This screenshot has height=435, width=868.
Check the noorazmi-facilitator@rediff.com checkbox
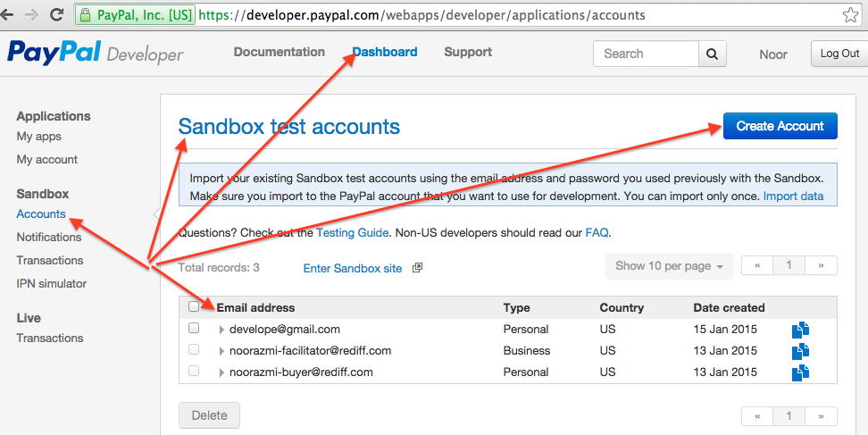194,350
